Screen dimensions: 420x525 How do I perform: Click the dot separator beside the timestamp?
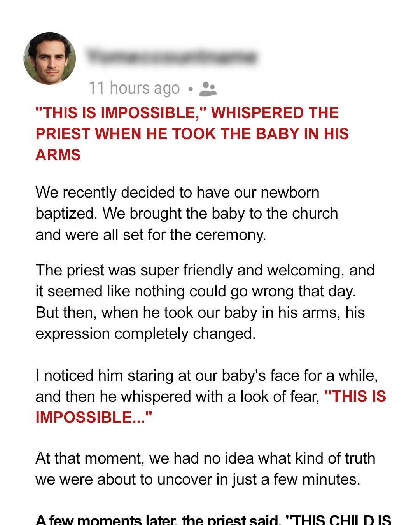190,89
